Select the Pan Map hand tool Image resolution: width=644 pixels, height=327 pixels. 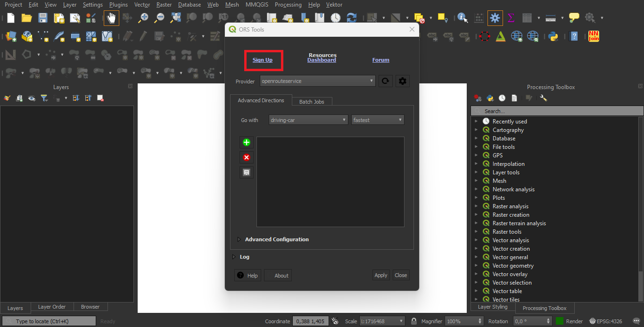click(x=111, y=18)
